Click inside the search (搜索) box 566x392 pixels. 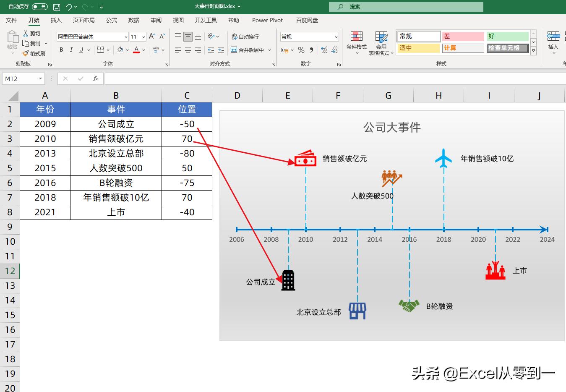click(x=405, y=6)
